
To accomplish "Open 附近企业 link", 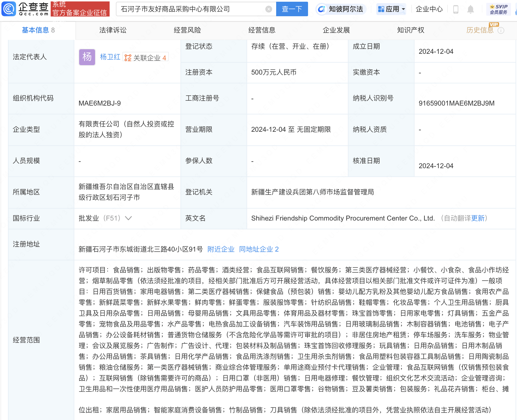I will point(221,249).
